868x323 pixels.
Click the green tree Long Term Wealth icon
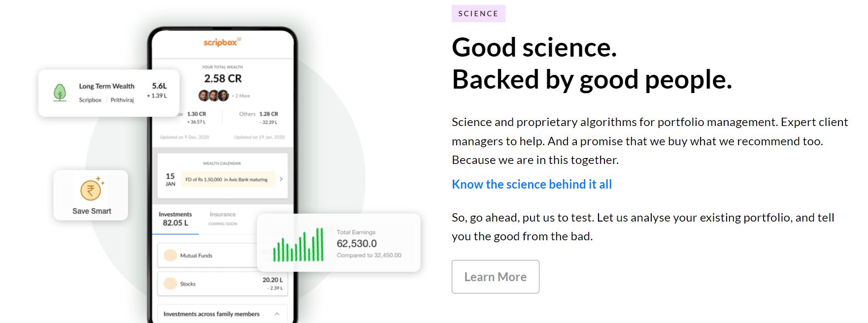click(x=60, y=93)
